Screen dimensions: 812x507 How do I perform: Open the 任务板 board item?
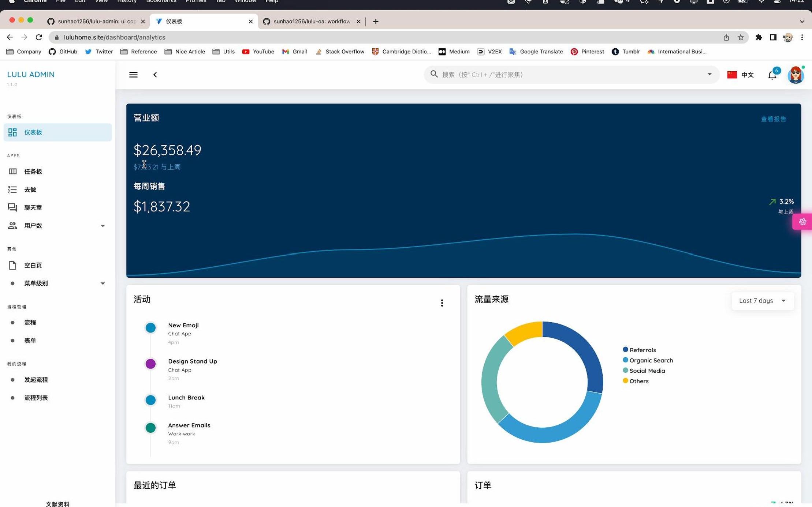pos(33,171)
